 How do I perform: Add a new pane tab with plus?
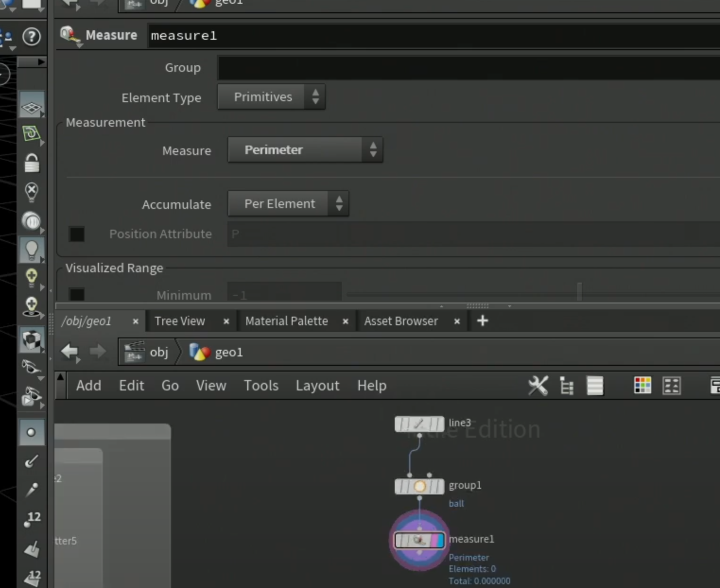pos(482,321)
